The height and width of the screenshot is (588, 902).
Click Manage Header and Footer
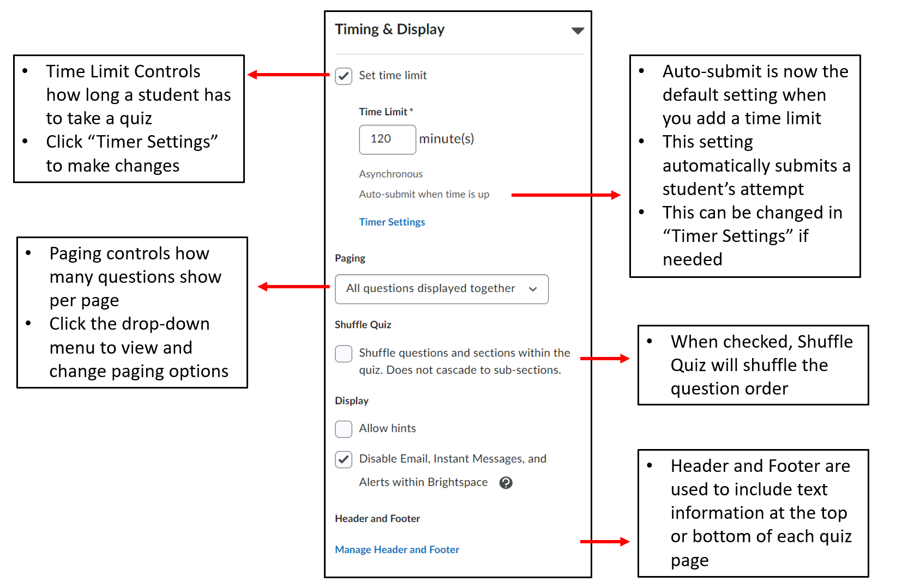397,549
